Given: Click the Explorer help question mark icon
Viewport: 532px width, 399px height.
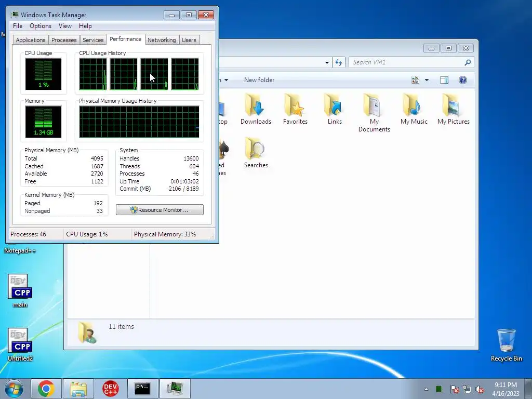Looking at the screenshot, I should pos(462,80).
